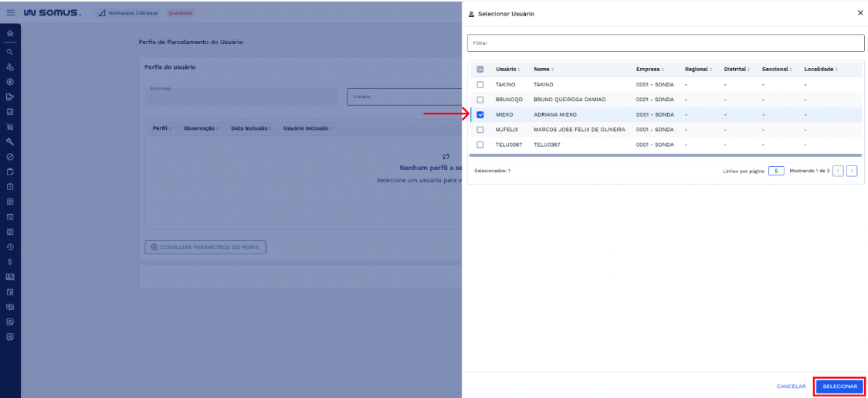The height and width of the screenshot is (398, 868).
Task: Click the home icon in sidebar
Action: pos(10,34)
